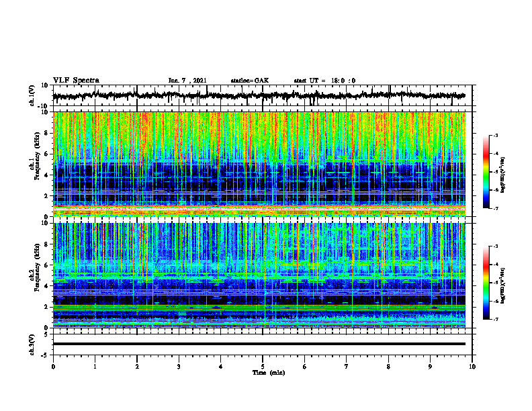
Task: Click the 'start UT = 18:0 :0' label
Action: [x=324, y=81]
